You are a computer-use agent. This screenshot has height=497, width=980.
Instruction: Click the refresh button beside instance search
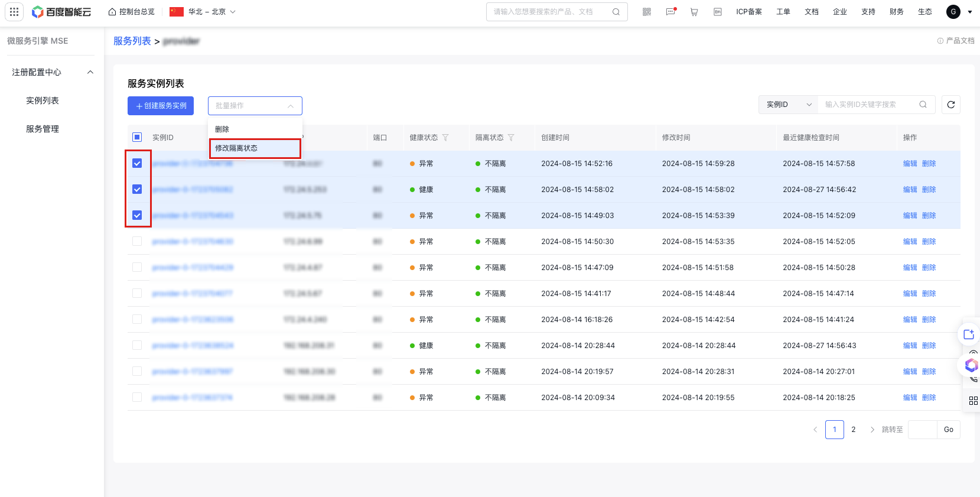[x=951, y=105]
